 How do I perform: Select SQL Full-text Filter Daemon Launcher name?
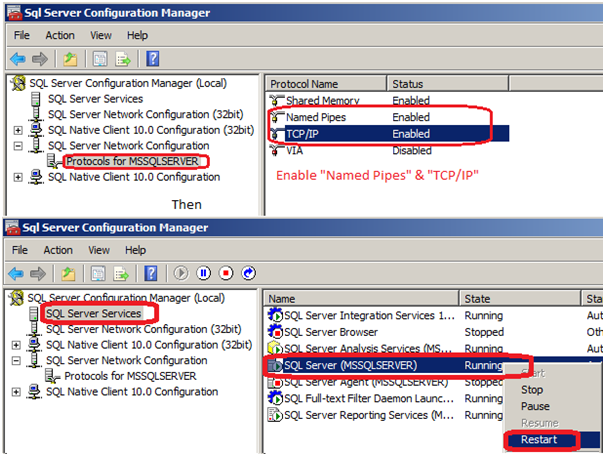click(369, 398)
